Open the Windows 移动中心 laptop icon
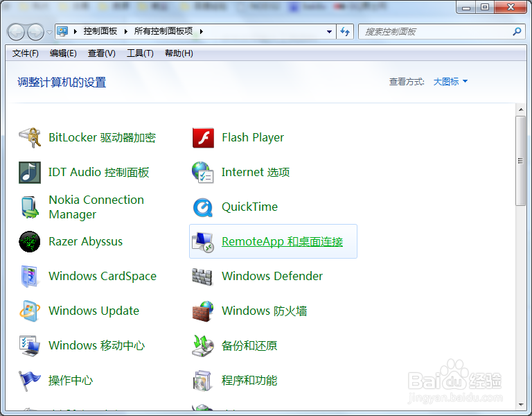Image resolution: width=532 pixels, height=416 pixels. point(30,346)
